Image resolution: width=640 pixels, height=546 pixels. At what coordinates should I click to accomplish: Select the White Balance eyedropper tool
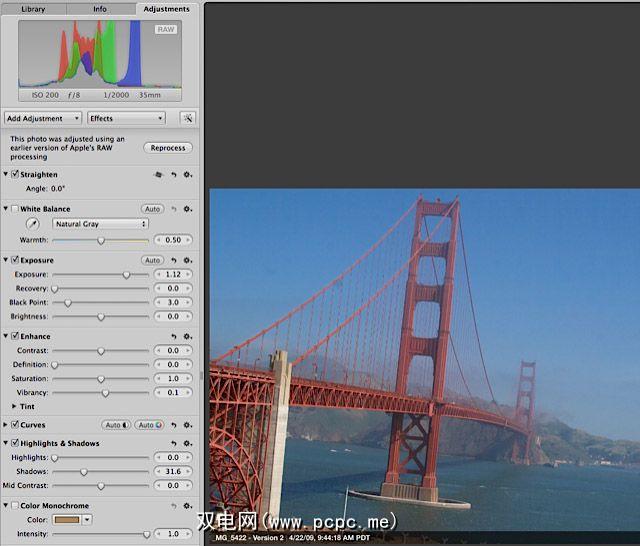(x=33, y=224)
